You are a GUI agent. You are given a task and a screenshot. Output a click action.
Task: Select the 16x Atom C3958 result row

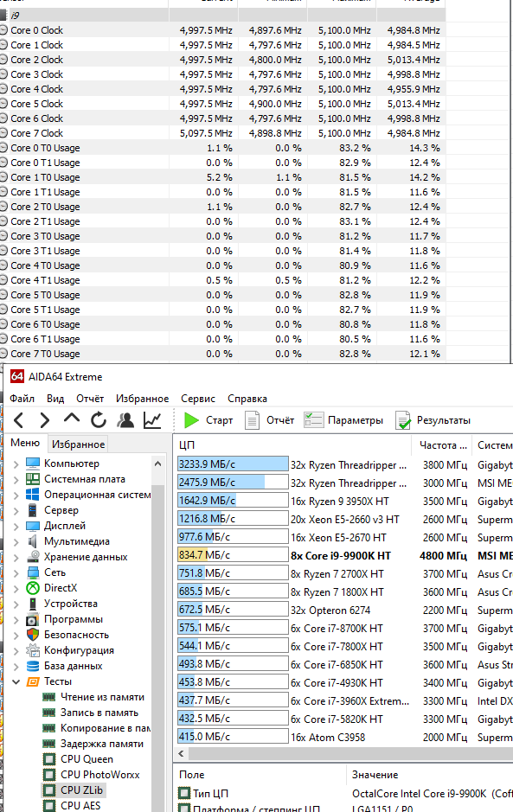[x=343, y=737]
